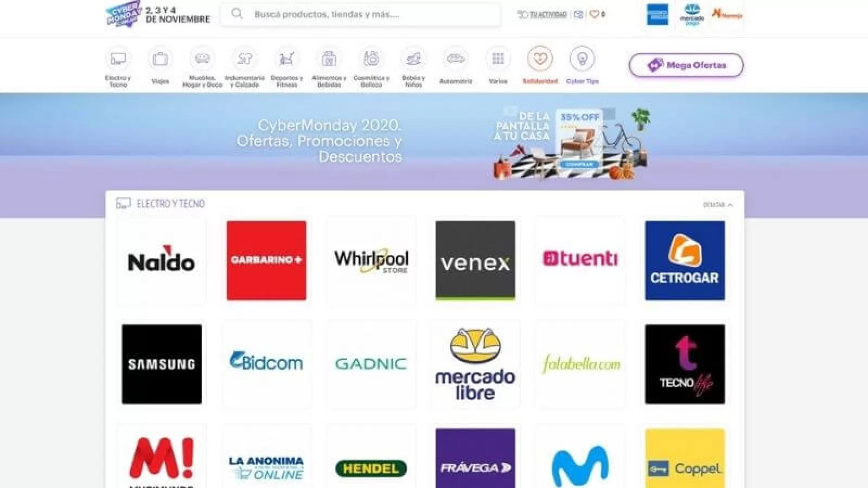Select the Varios category menu item

[497, 59]
